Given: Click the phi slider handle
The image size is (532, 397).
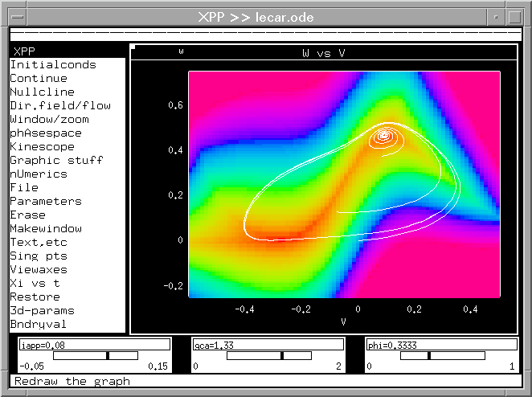Looking at the screenshot, I should (429, 355).
